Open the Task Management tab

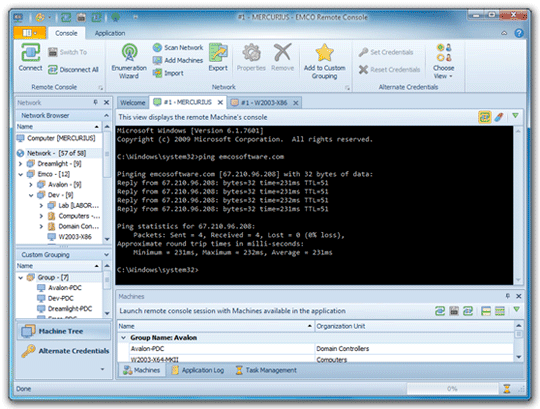point(266,370)
